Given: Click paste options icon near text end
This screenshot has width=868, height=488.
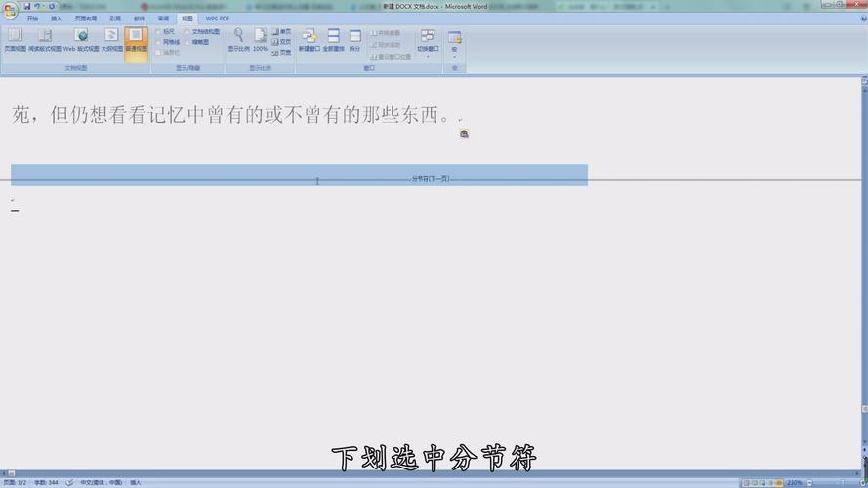Looking at the screenshot, I should coord(464,134).
